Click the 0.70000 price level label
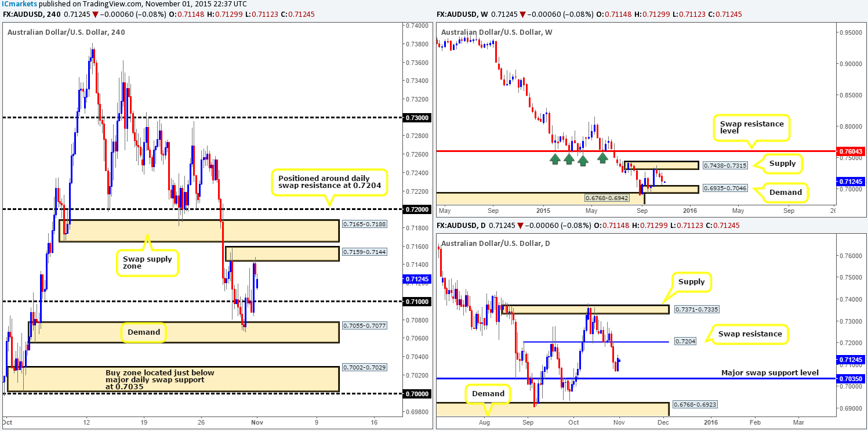 point(417,393)
